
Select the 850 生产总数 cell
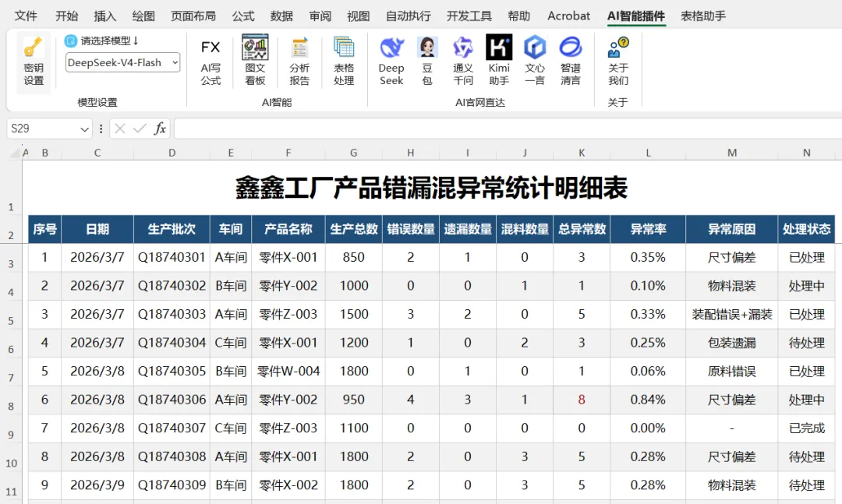coord(353,258)
